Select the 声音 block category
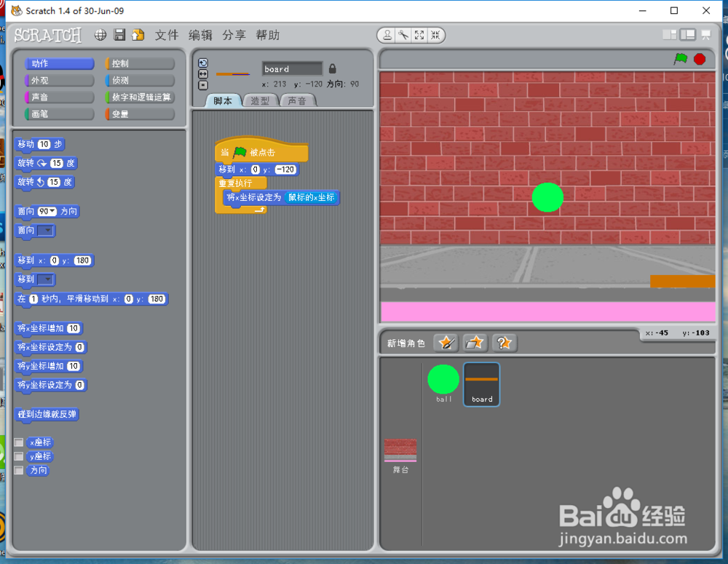The image size is (728, 564). pyautogui.click(x=60, y=97)
